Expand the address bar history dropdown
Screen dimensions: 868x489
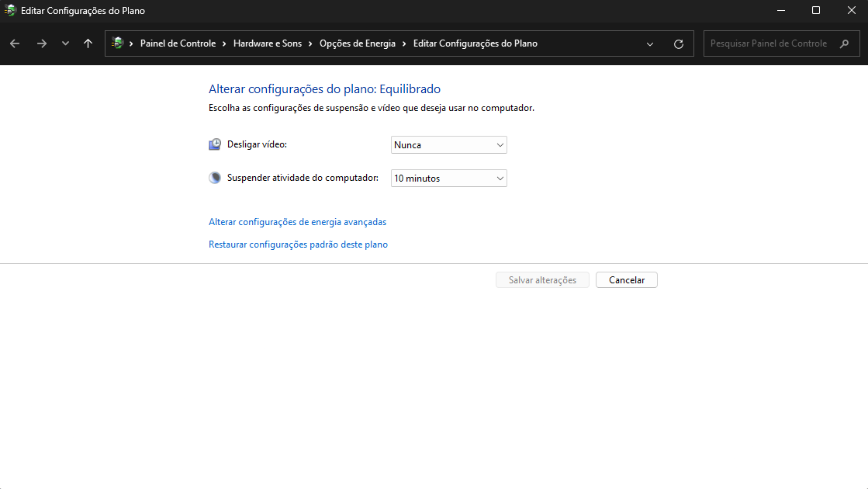pyautogui.click(x=650, y=43)
